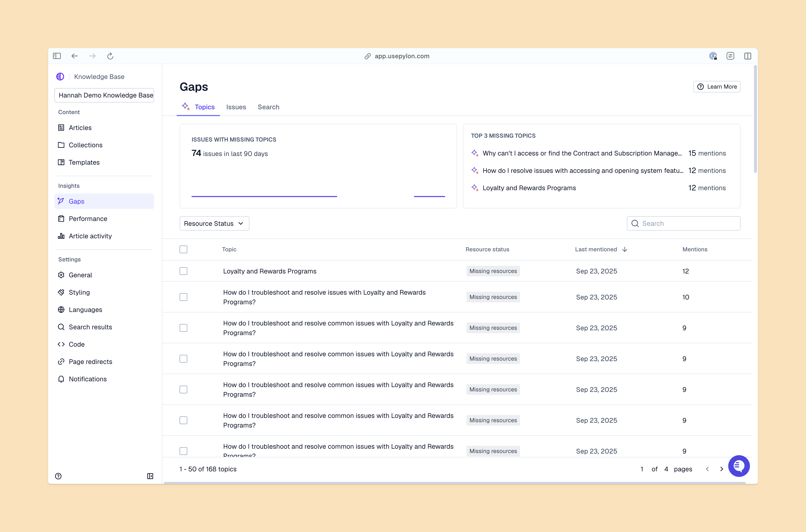
Task: Click the Learn More button
Action: (716, 86)
